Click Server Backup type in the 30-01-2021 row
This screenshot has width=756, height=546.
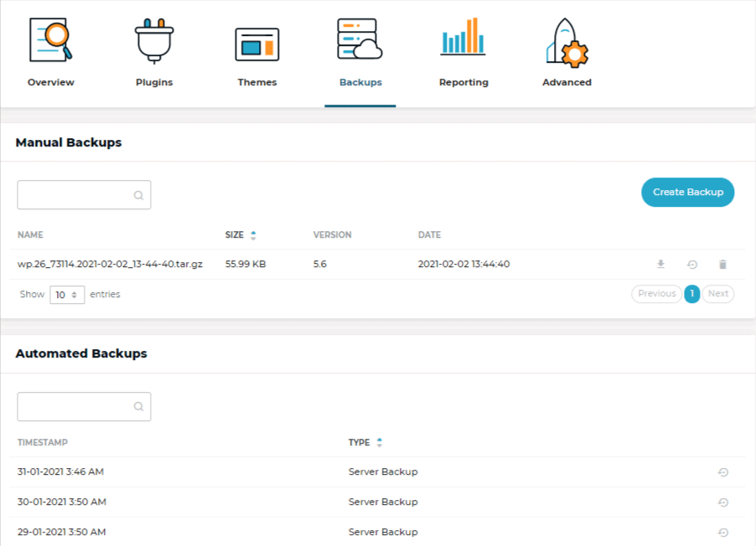pyautogui.click(x=383, y=502)
